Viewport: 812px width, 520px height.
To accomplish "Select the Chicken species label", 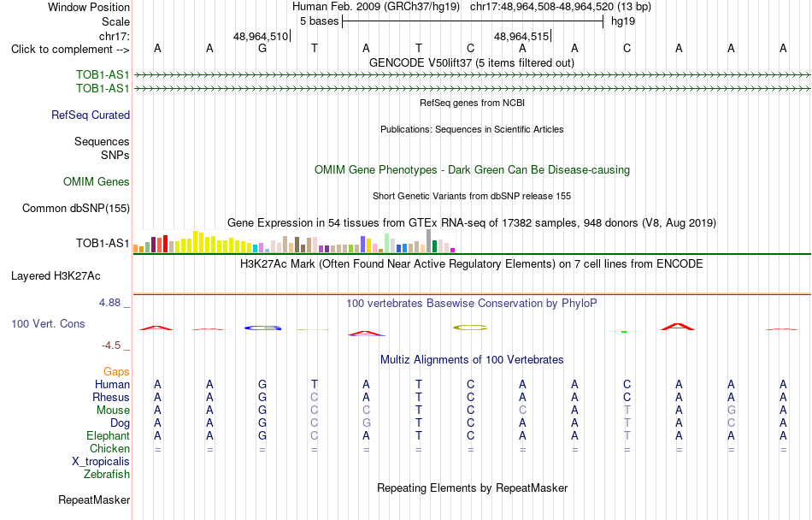I will [x=109, y=448].
